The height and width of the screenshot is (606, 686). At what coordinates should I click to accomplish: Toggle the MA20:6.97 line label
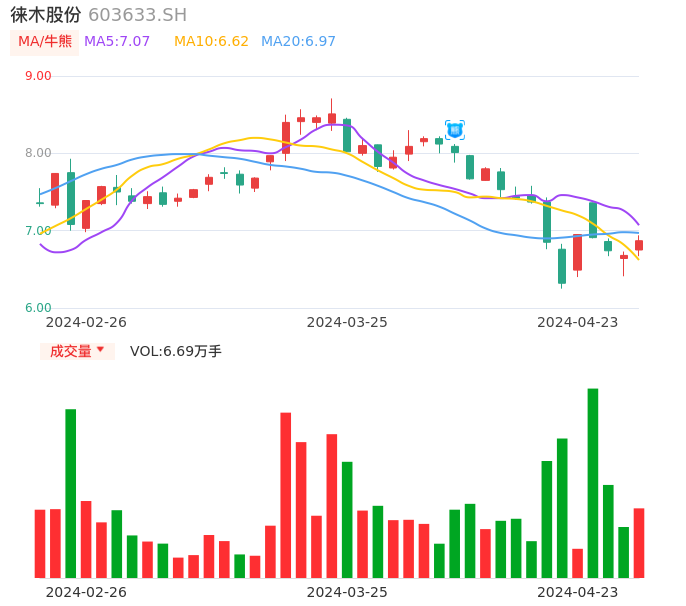point(298,42)
